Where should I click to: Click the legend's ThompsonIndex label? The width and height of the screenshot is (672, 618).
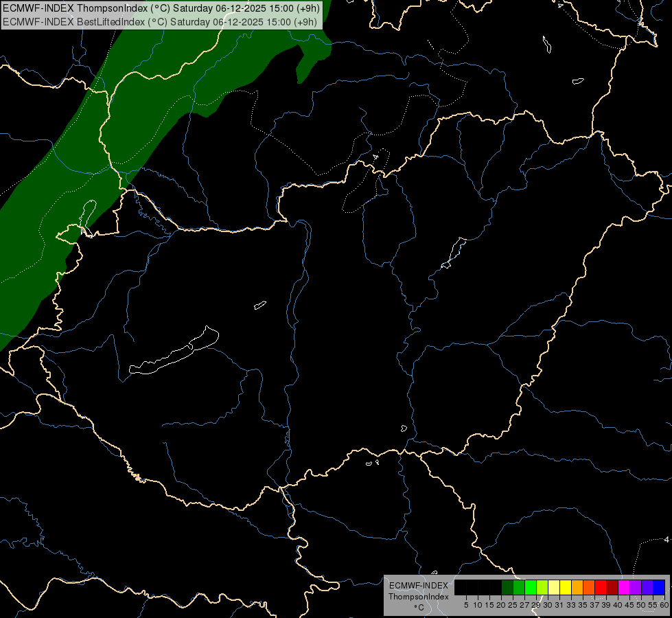point(419,597)
